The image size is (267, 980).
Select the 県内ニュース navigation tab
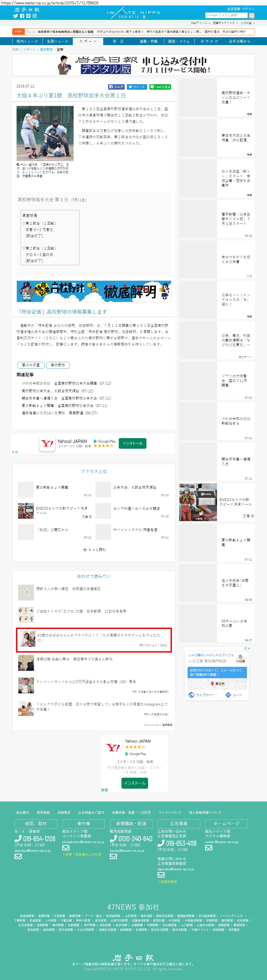point(27,41)
